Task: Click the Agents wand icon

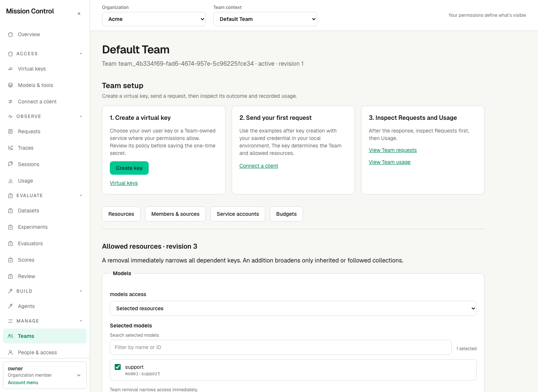Action: [10, 306]
